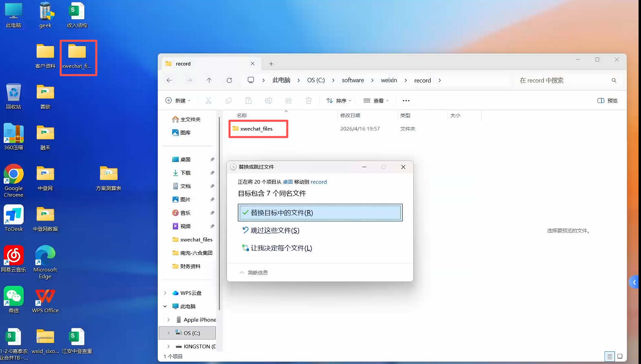The image size is (641, 364).
Task: Click the Rename icon in Explorer toolbar
Action: (268, 101)
